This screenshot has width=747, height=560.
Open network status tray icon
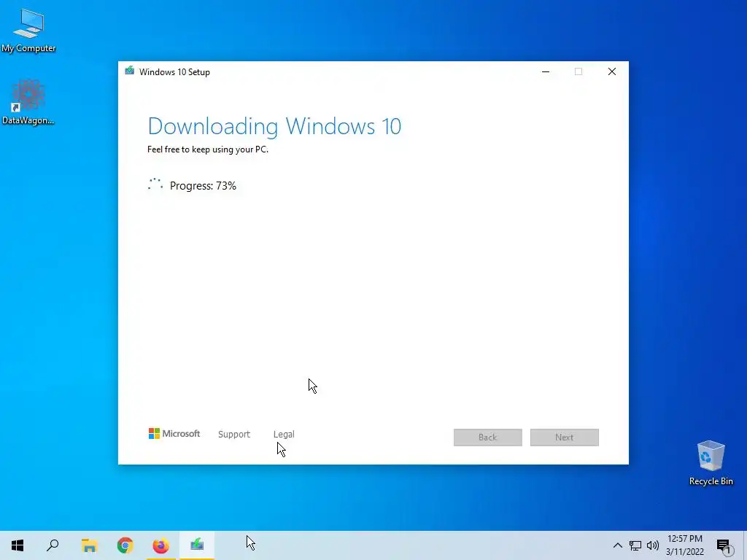pyautogui.click(x=635, y=545)
